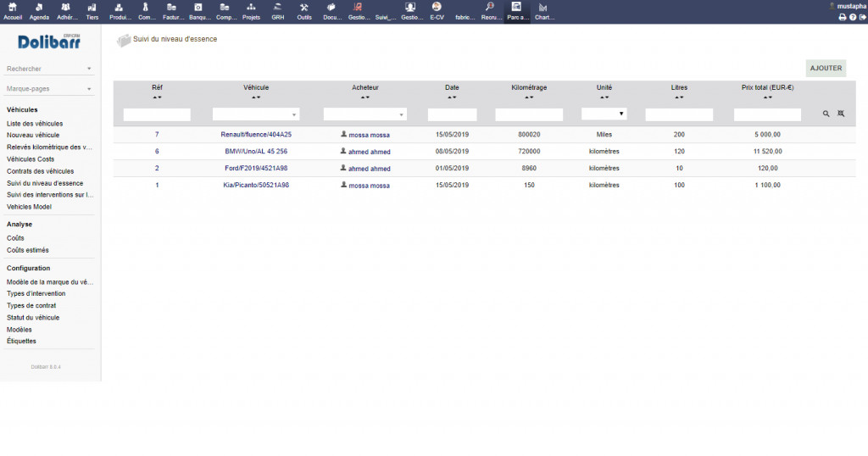Click into the Rechercher search box
The width and height of the screenshot is (868, 456).
click(46, 69)
